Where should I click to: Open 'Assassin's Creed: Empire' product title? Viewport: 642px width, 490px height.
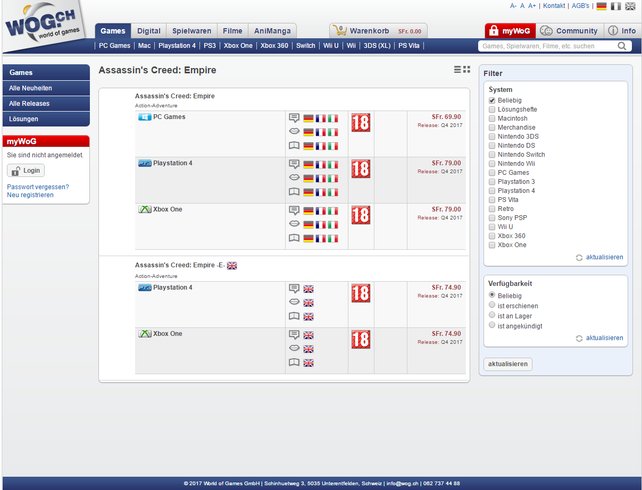(175, 96)
